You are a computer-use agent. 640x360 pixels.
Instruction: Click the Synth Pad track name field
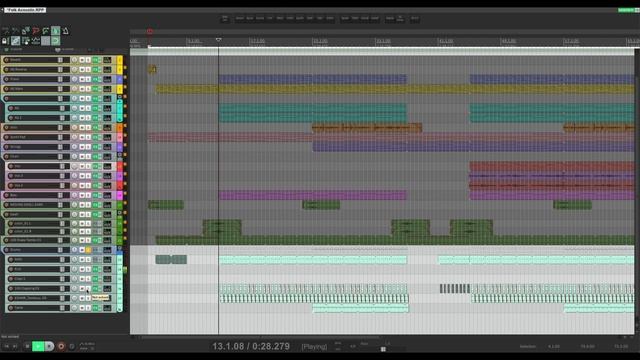pyautogui.click(x=33, y=137)
